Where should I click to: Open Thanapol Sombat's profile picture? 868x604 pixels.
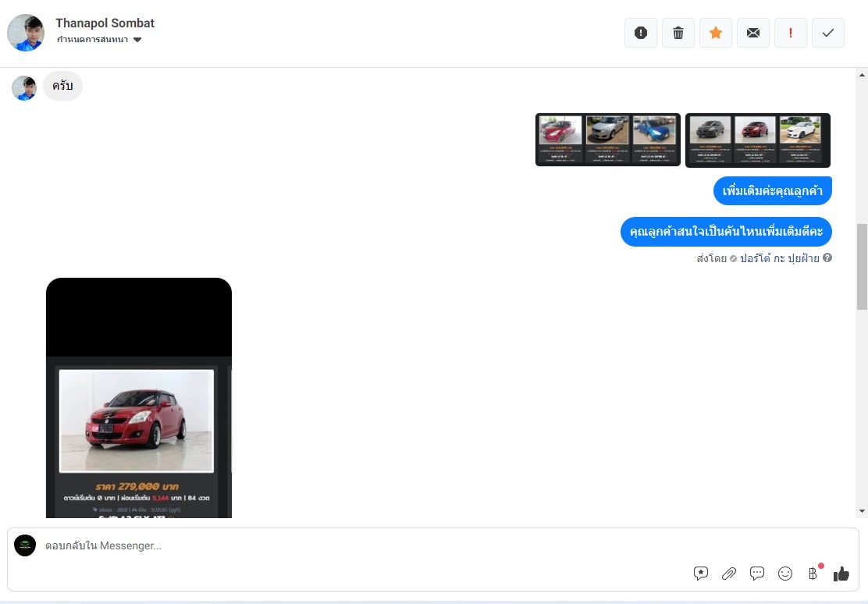click(26, 33)
